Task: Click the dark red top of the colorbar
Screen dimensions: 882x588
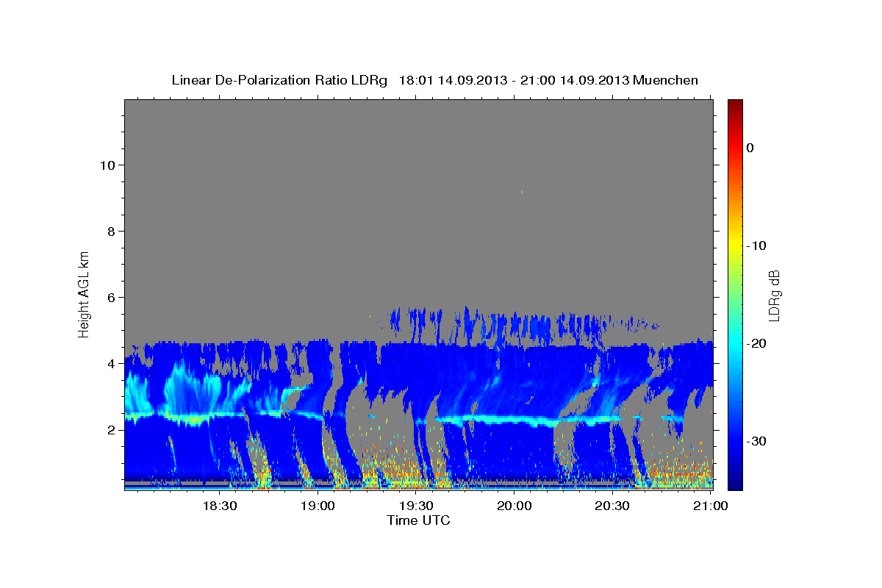Action: click(735, 105)
